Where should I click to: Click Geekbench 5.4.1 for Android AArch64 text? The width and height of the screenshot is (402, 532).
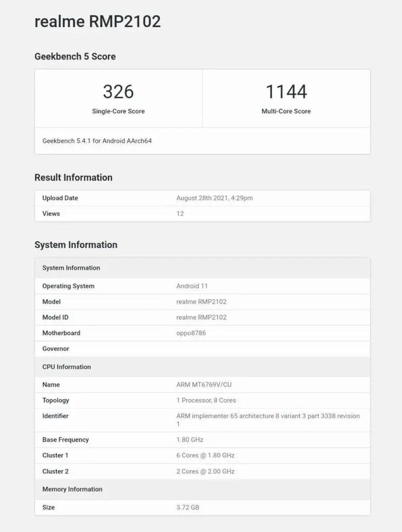pos(97,141)
